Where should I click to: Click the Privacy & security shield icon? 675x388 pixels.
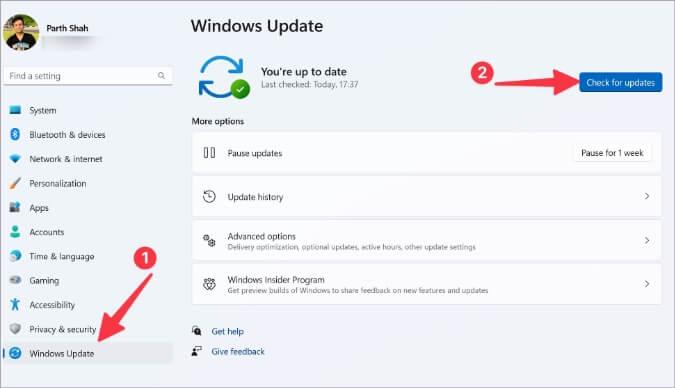pyautogui.click(x=15, y=329)
